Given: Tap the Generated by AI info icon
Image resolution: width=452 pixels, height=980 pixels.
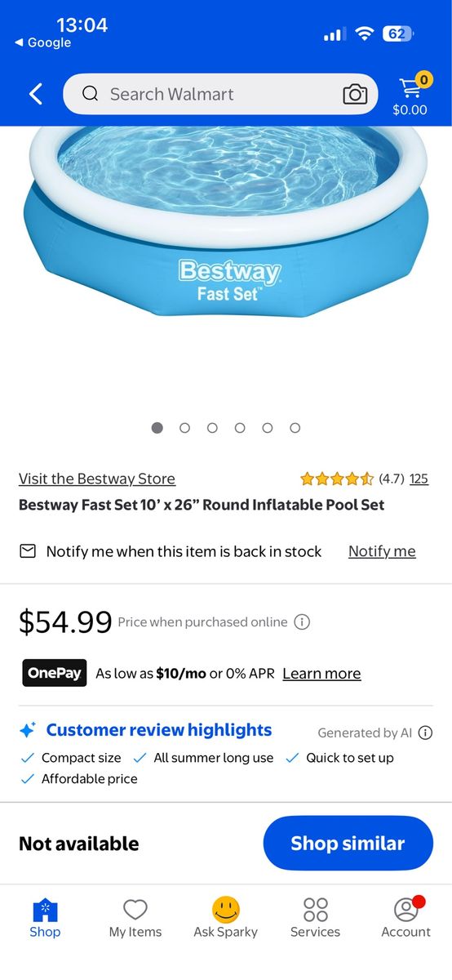Looking at the screenshot, I should 425,733.
